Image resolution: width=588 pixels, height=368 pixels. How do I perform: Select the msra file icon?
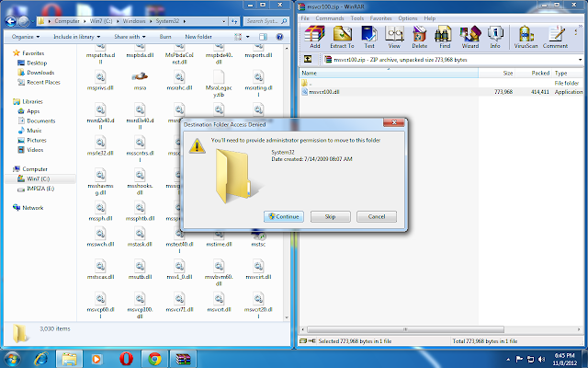140,80
